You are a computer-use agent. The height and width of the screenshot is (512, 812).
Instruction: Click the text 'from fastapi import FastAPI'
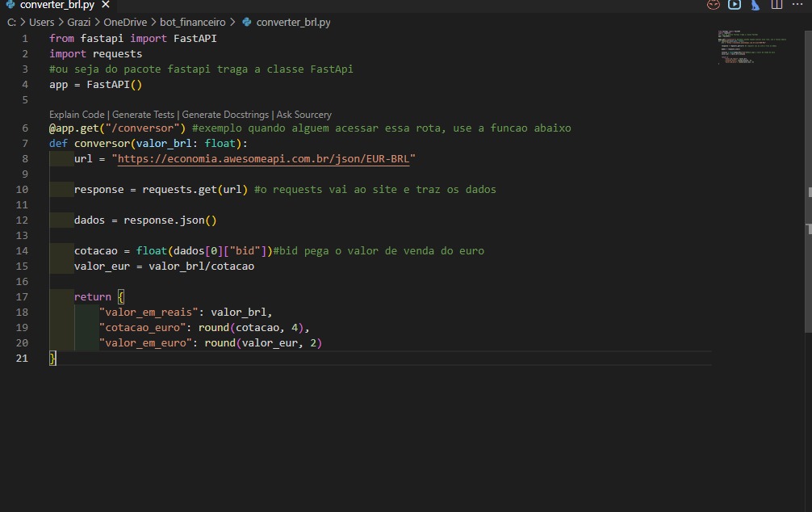(x=133, y=38)
